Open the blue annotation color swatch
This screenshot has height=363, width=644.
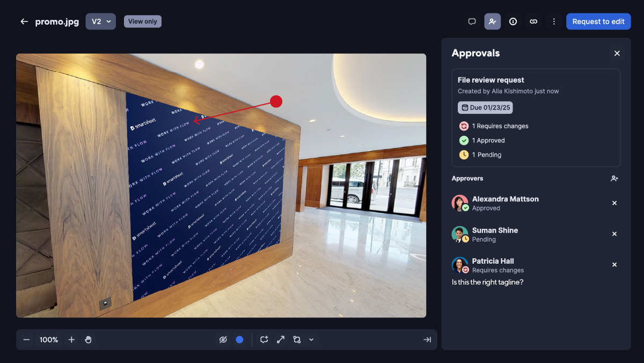[239, 340]
